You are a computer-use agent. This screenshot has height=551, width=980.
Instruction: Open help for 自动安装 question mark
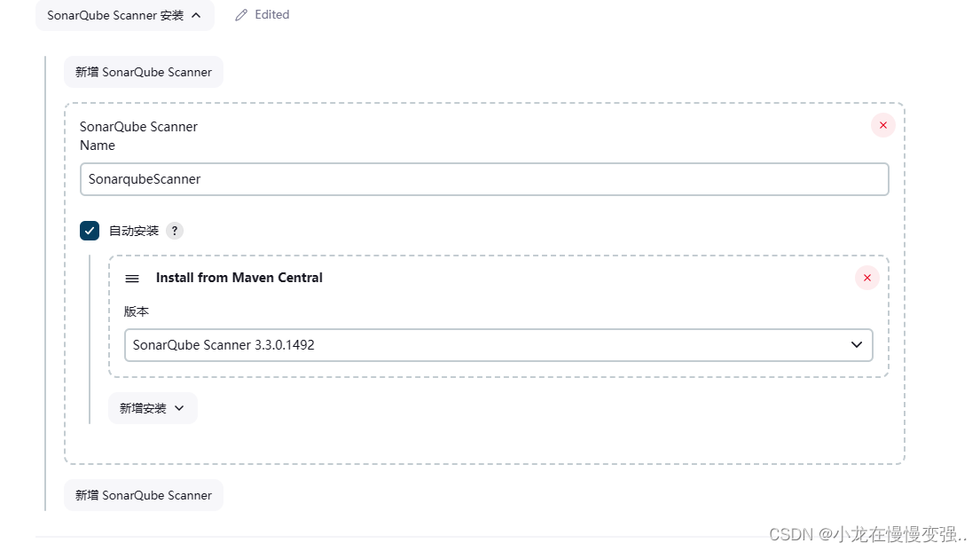click(x=175, y=231)
